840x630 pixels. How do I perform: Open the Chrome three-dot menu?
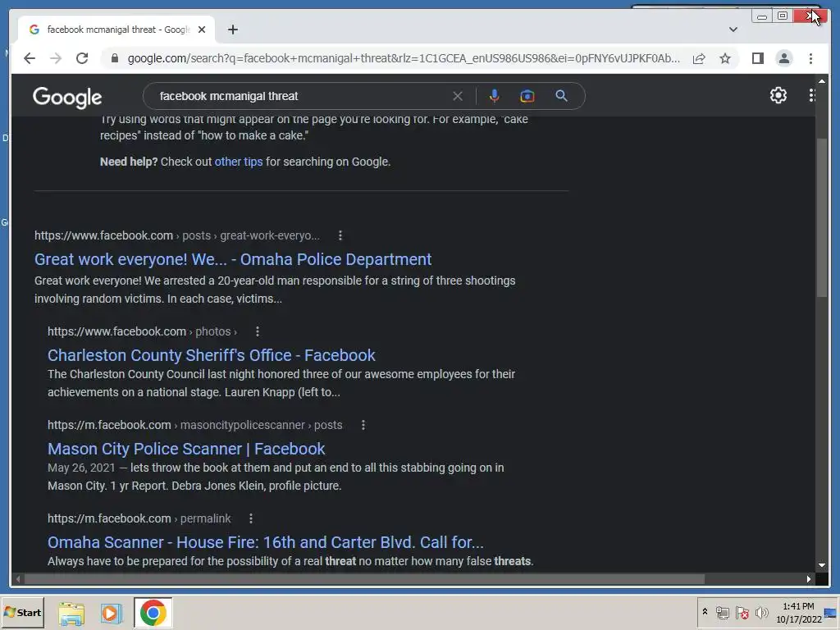[x=810, y=58]
